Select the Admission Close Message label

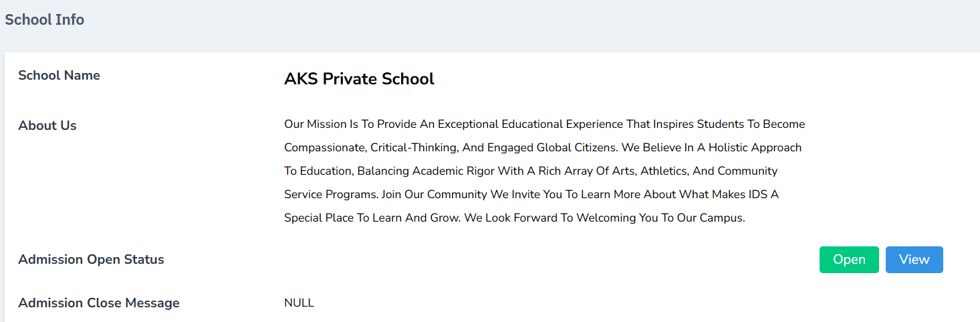pos(99,303)
